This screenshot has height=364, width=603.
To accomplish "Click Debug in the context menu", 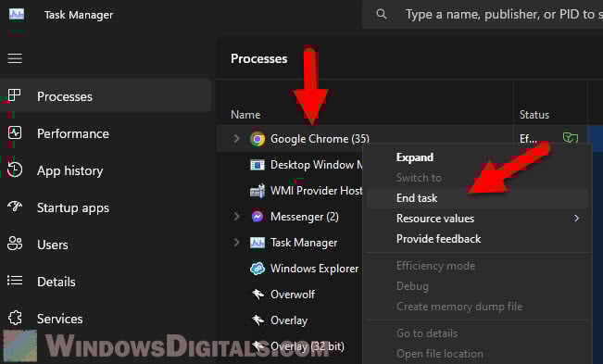I will click(412, 286).
